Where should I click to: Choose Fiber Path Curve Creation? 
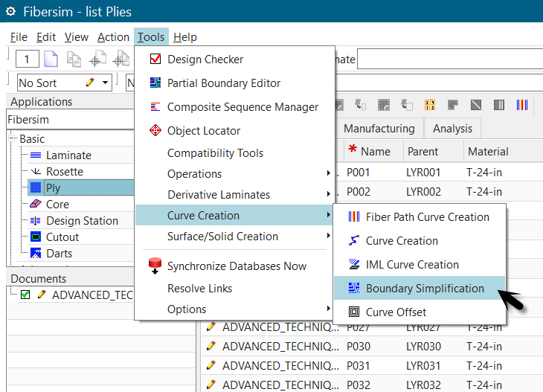(427, 217)
